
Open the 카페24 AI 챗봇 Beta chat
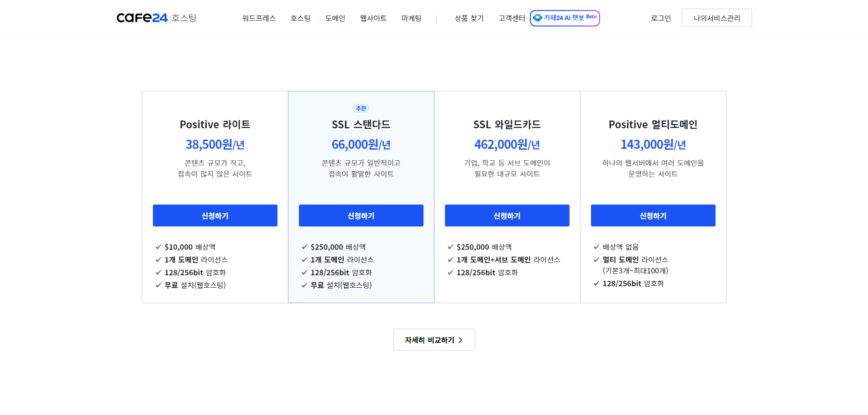565,18
